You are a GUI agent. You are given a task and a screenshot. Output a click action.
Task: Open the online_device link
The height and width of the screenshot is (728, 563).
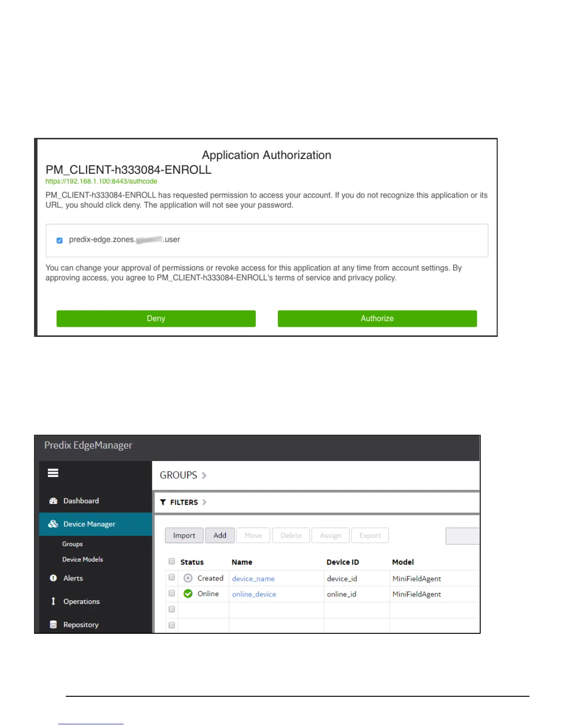[x=254, y=594]
